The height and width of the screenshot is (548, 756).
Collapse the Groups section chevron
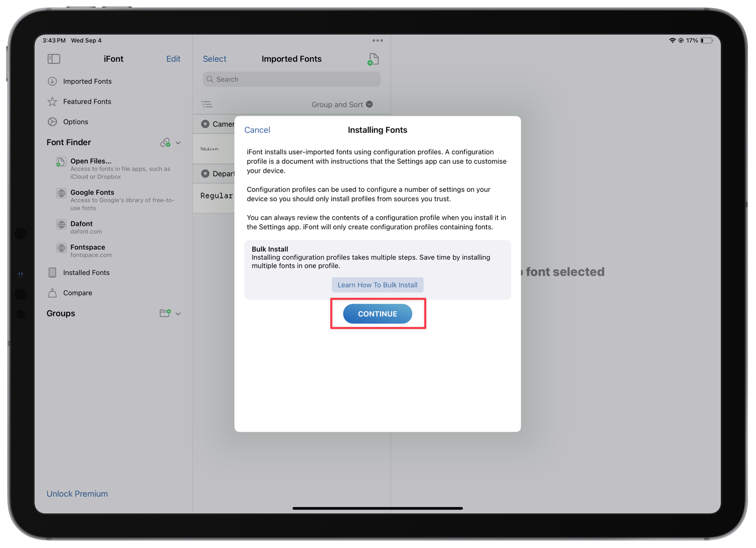(x=179, y=313)
